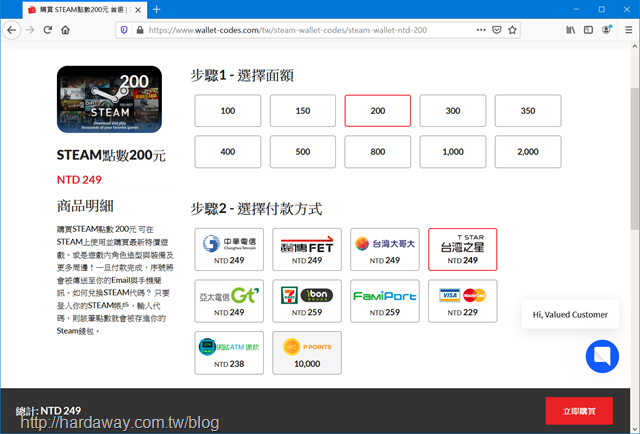Screen dimensions: 640x434
Task: Open the Library icon
Action: tap(571, 30)
